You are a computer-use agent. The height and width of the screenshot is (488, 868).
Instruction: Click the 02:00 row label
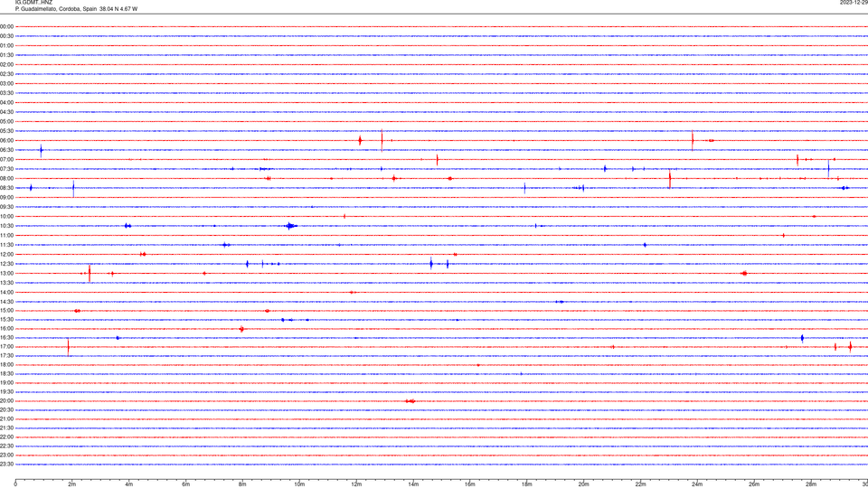click(6, 65)
